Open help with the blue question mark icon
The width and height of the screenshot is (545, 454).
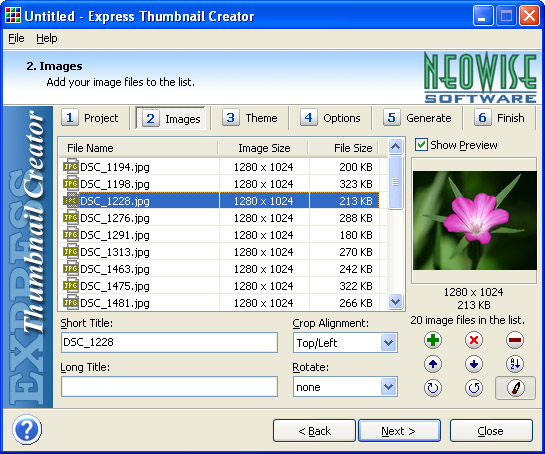pyautogui.click(x=27, y=430)
